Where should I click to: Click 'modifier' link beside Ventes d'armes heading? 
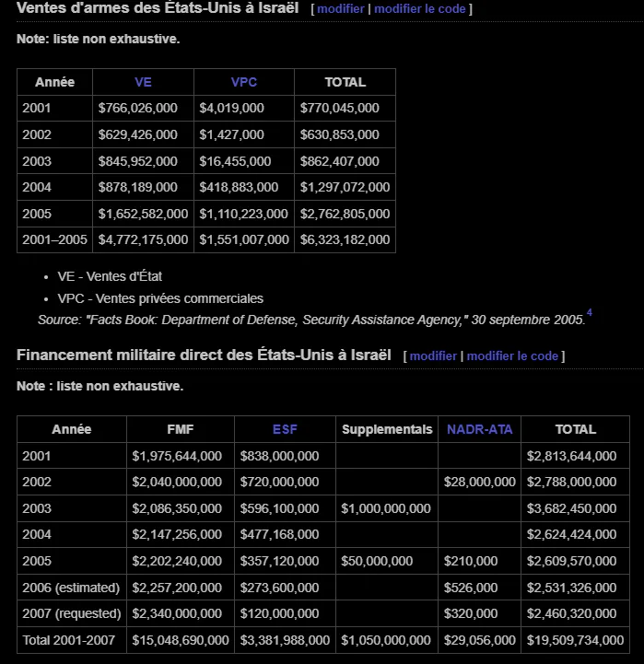[341, 9]
